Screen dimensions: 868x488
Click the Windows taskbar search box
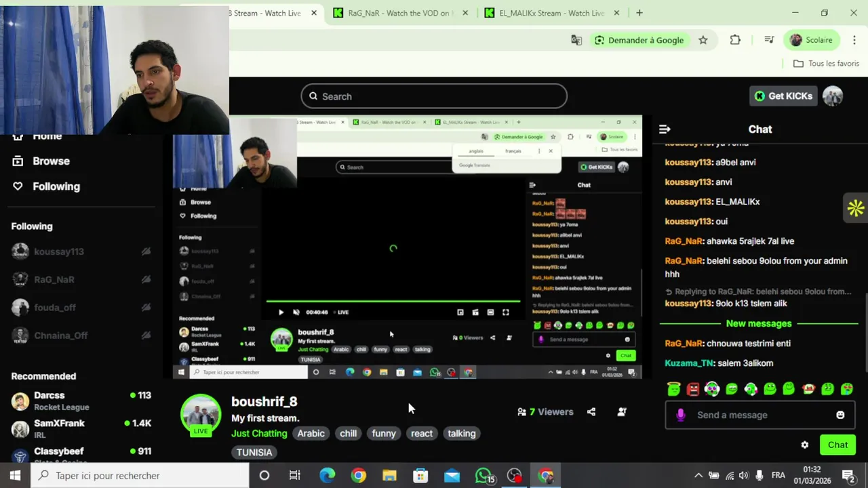click(140, 475)
